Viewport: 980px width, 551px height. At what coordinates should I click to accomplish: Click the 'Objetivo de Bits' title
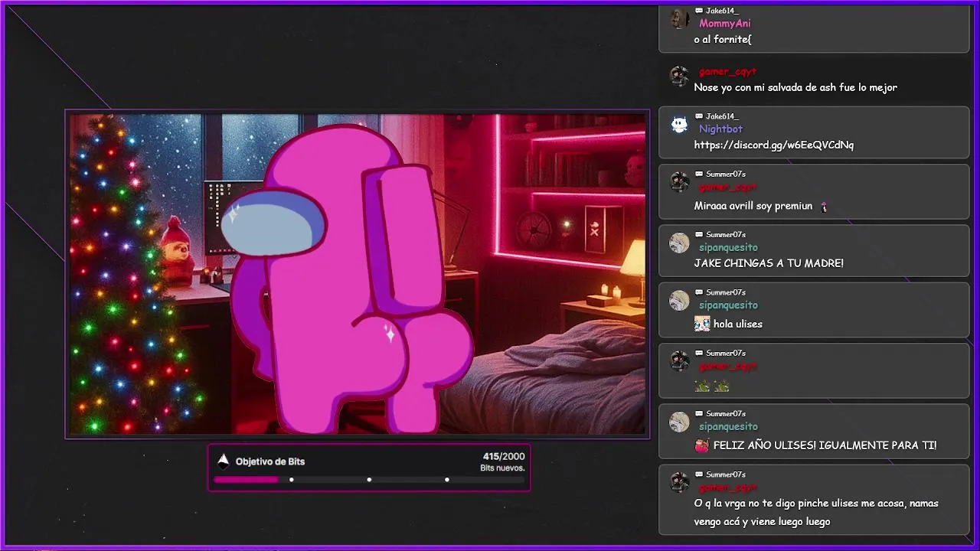270,461
